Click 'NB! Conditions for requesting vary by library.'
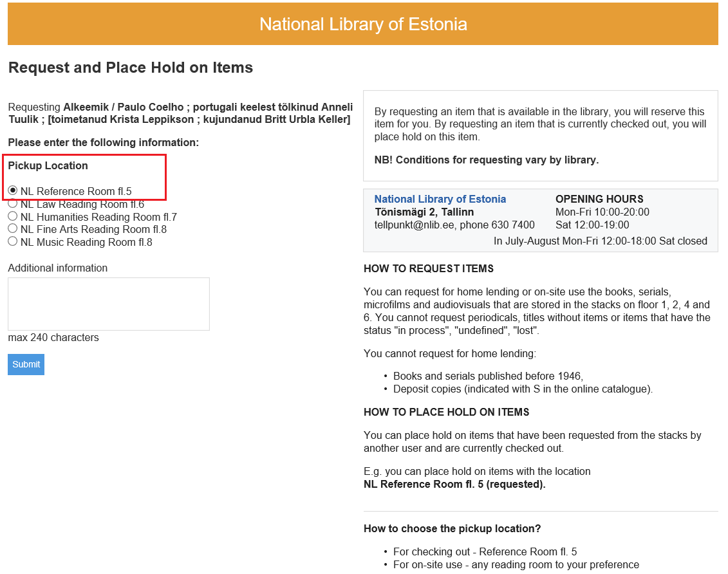 (487, 160)
